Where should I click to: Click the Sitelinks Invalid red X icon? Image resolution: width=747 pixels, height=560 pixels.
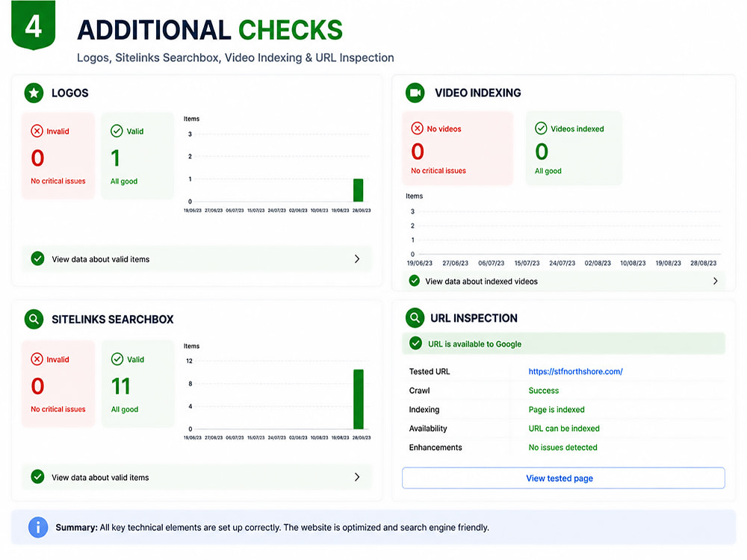pos(37,359)
